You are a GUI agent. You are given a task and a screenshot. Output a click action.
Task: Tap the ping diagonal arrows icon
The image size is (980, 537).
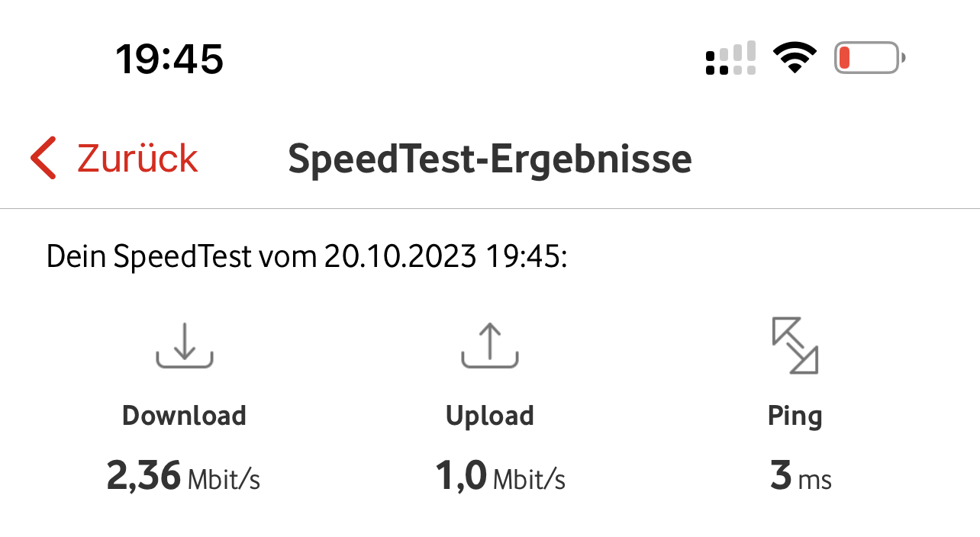point(795,346)
